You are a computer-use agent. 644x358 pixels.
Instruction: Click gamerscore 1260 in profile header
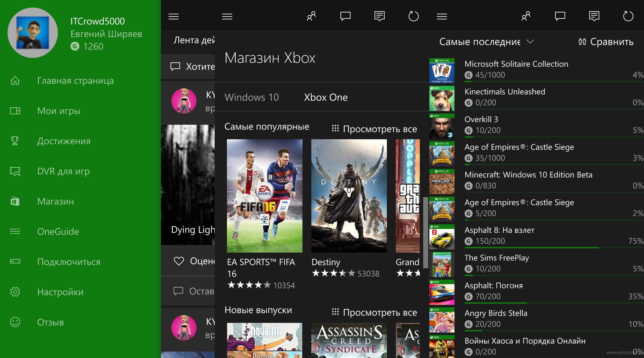click(87, 46)
